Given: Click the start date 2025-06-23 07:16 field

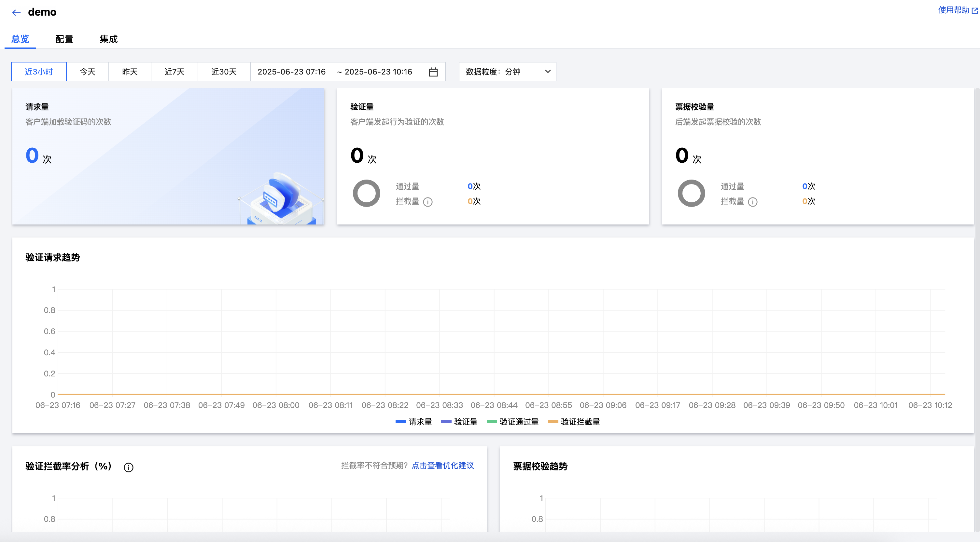Looking at the screenshot, I should pos(291,72).
